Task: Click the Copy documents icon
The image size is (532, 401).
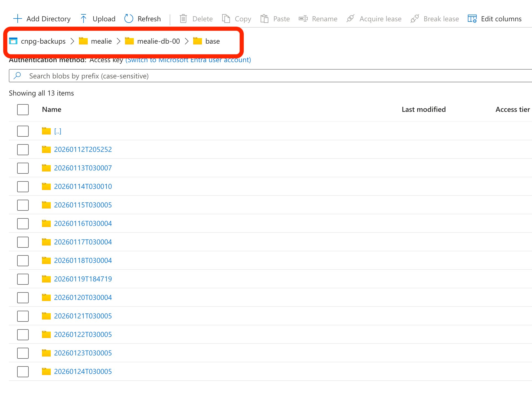Action: tap(226, 19)
